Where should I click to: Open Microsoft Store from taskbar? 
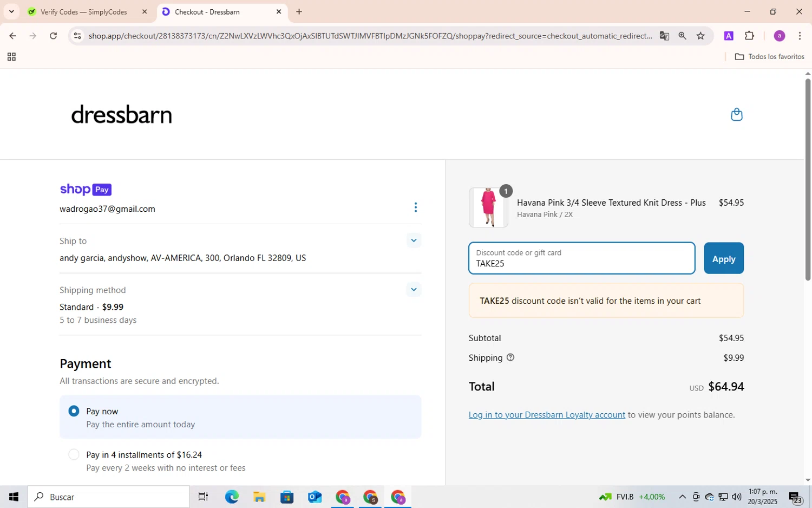[x=287, y=497]
